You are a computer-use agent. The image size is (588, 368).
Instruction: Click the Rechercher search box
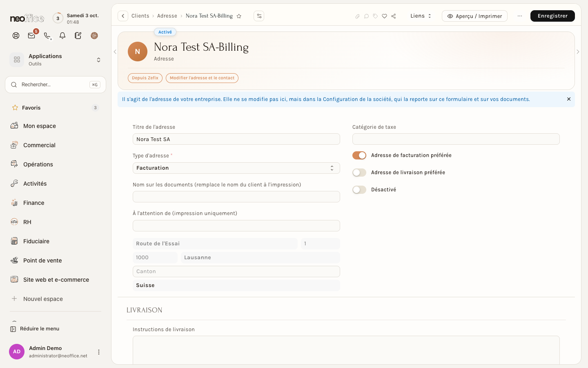click(56, 85)
